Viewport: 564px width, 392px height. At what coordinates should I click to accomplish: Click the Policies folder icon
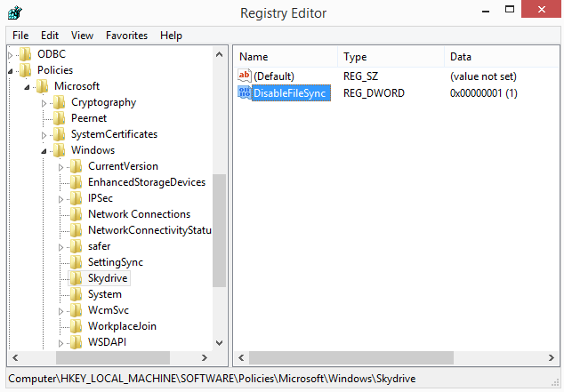[25, 70]
